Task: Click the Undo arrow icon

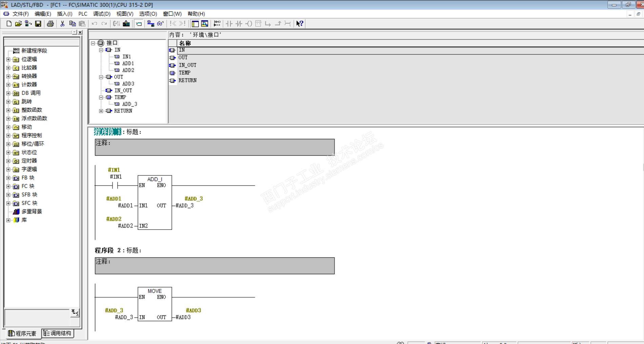Action: 94,23
